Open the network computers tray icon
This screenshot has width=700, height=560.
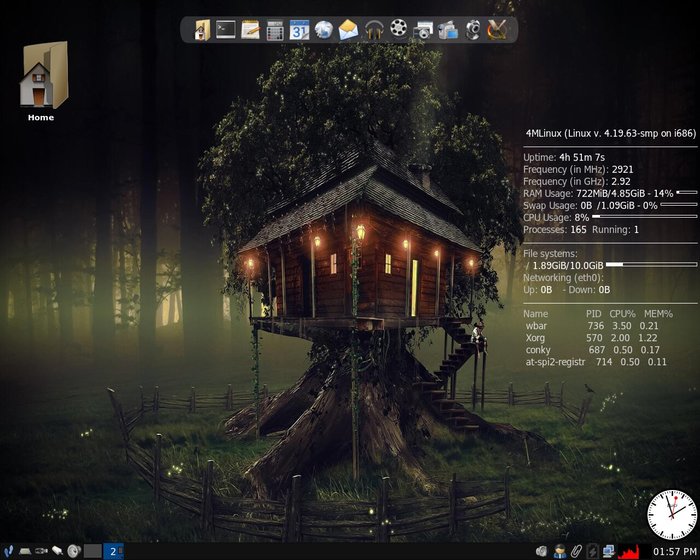609,551
